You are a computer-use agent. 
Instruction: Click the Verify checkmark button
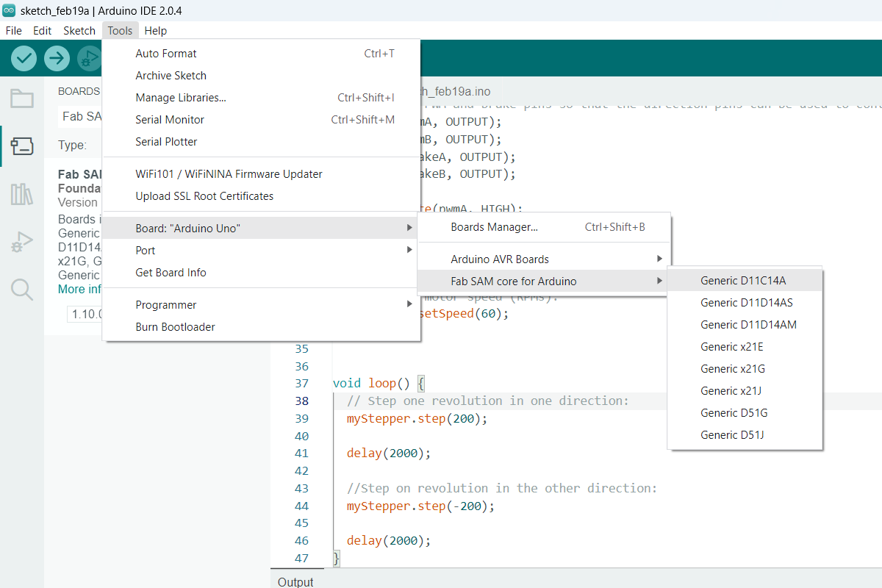point(24,58)
